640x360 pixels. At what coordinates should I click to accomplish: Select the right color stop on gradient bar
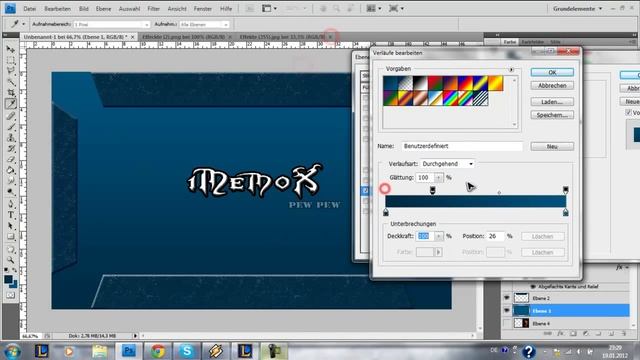565,212
